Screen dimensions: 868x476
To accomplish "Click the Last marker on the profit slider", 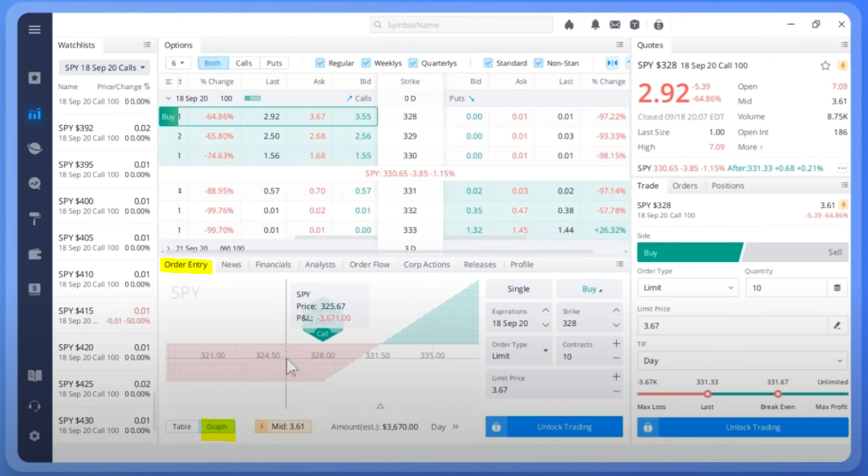I will coord(708,394).
